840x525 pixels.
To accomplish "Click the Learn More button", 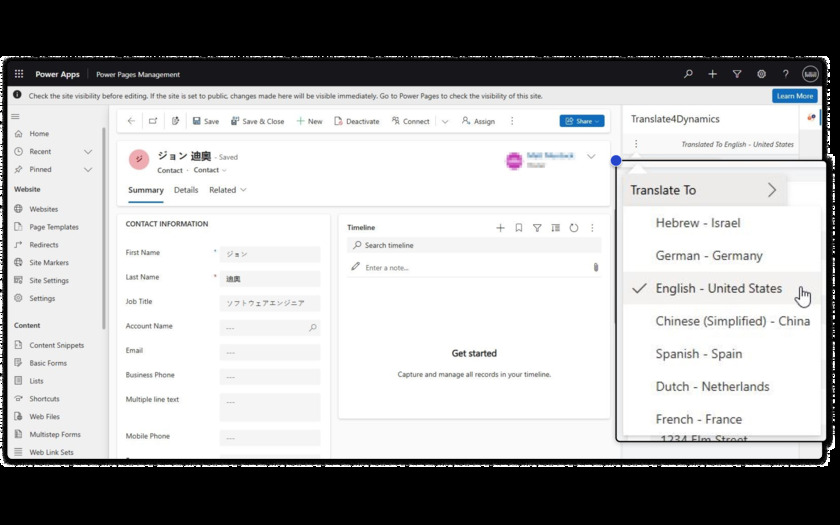I will pyautogui.click(x=794, y=96).
